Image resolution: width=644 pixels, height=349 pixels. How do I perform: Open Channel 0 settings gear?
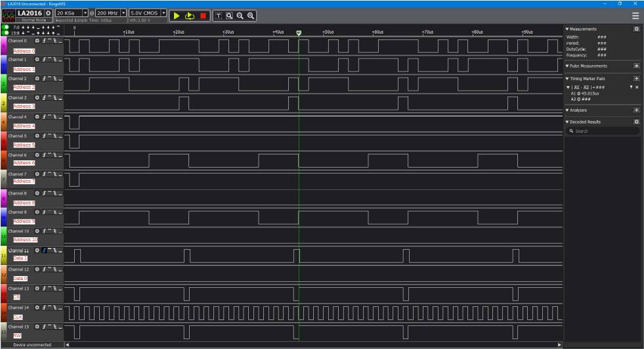click(x=37, y=41)
